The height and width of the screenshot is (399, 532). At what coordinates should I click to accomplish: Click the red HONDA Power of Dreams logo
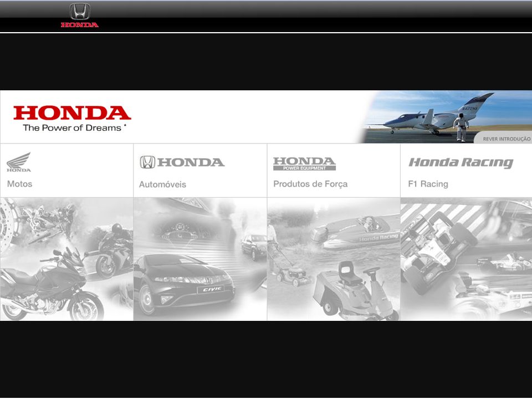[x=72, y=119]
